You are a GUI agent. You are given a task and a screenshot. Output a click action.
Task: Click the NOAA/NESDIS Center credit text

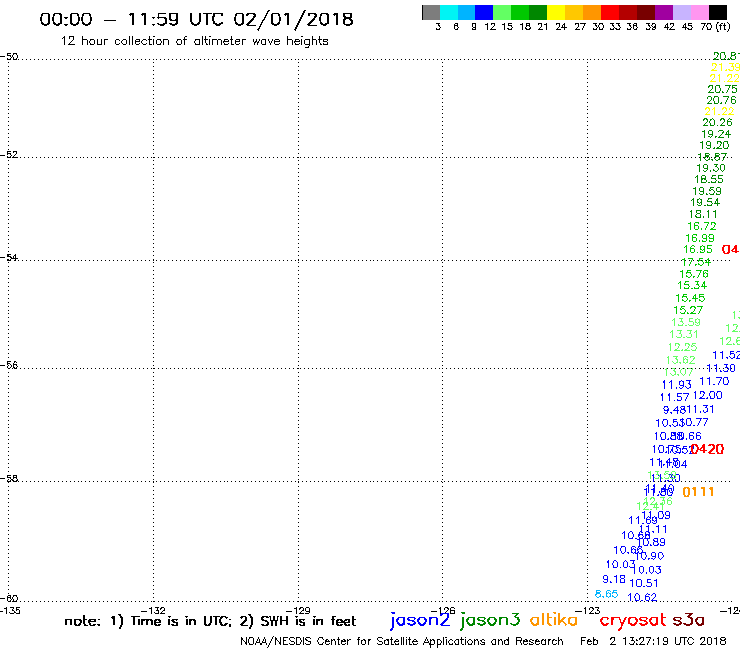point(402,641)
